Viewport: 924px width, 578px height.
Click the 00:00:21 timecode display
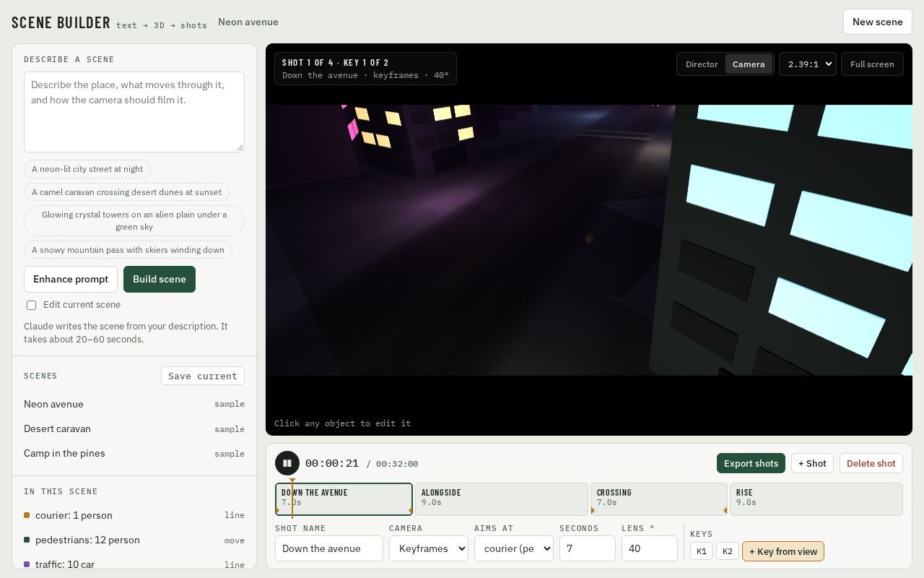point(332,463)
